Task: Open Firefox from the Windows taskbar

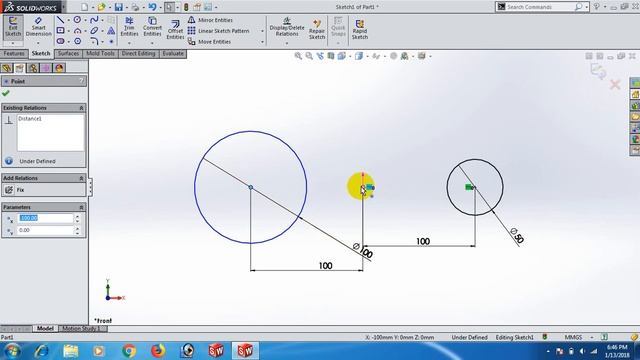Action: pyautogui.click(x=158, y=351)
